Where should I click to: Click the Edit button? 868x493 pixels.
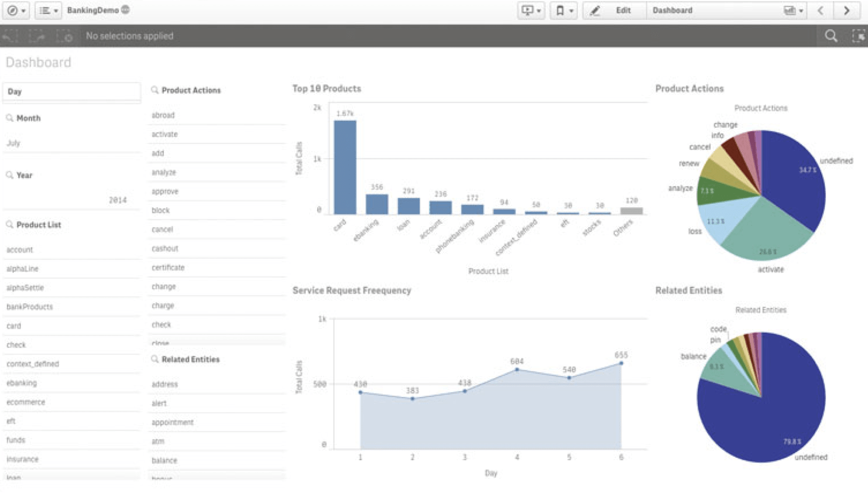(x=623, y=11)
